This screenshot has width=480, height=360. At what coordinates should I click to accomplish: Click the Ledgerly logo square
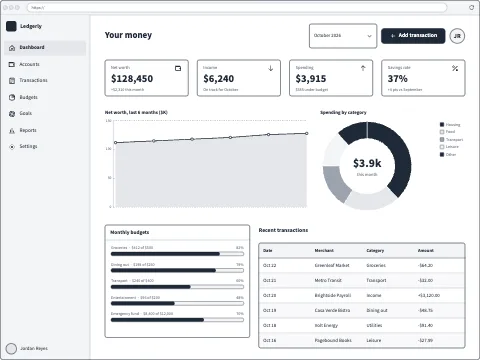click(11, 26)
